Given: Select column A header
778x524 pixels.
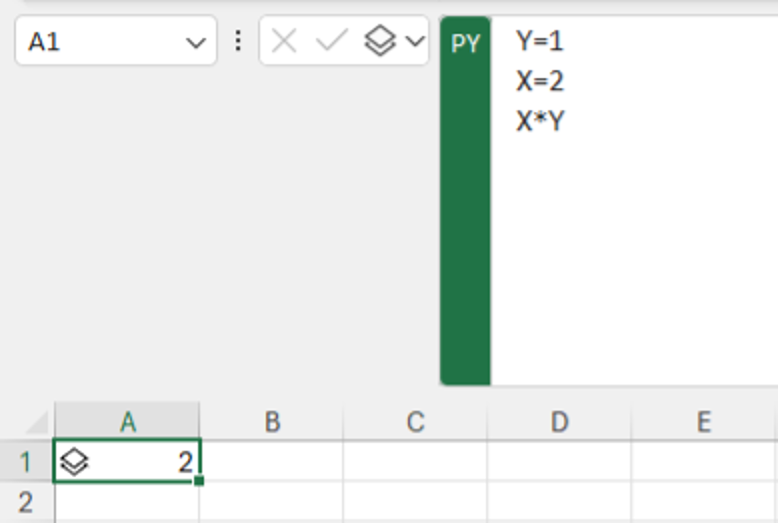Looking at the screenshot, I should pos(128,422).
